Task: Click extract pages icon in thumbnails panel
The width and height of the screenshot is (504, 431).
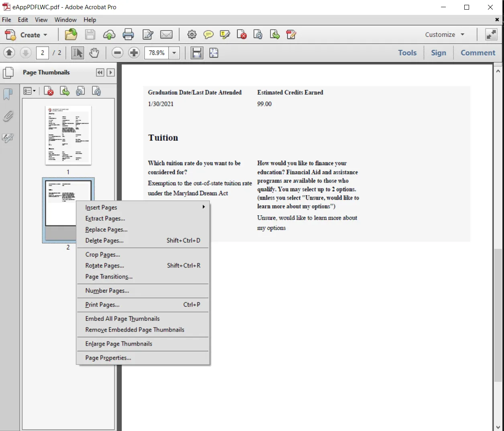Action: tap(65, 91)
